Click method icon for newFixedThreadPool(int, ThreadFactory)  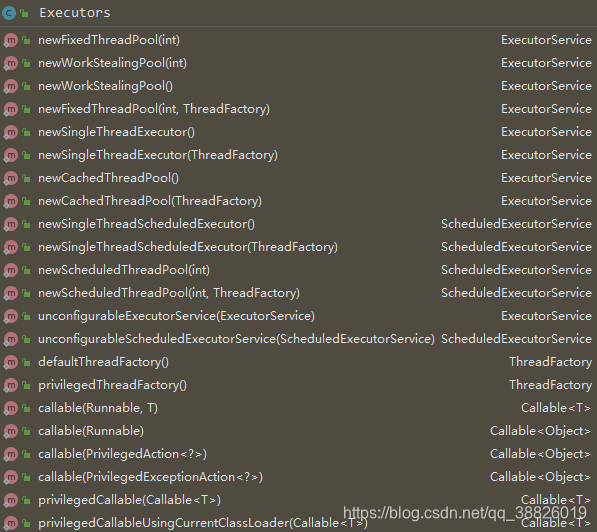tap(11, 109)
